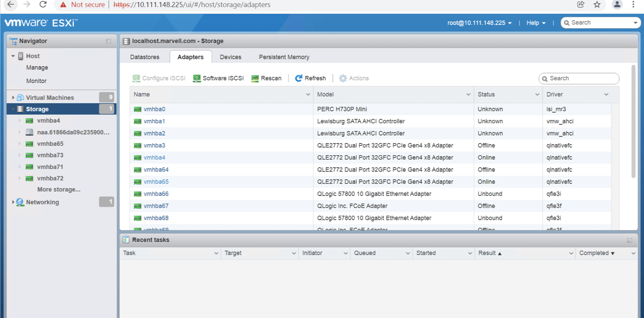Open the vmhba64 adapter link
The width and height of the screenshot is (644, 318).
pos(156,170)
